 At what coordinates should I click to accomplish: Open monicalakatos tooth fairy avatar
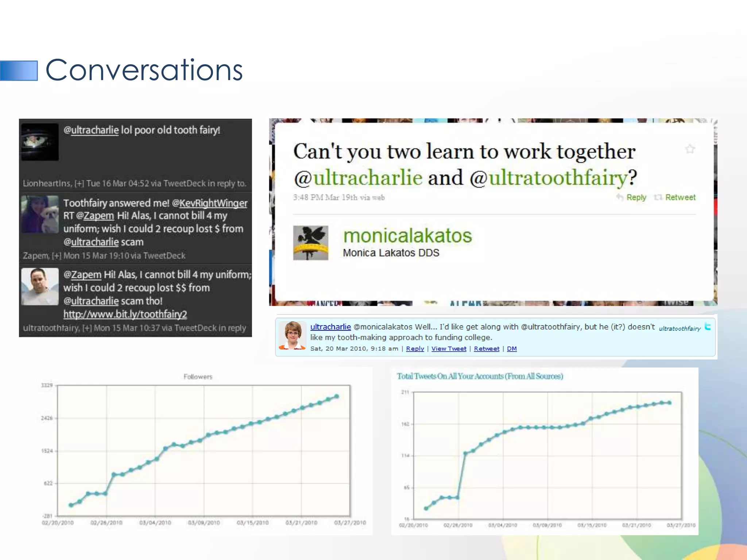310,242
